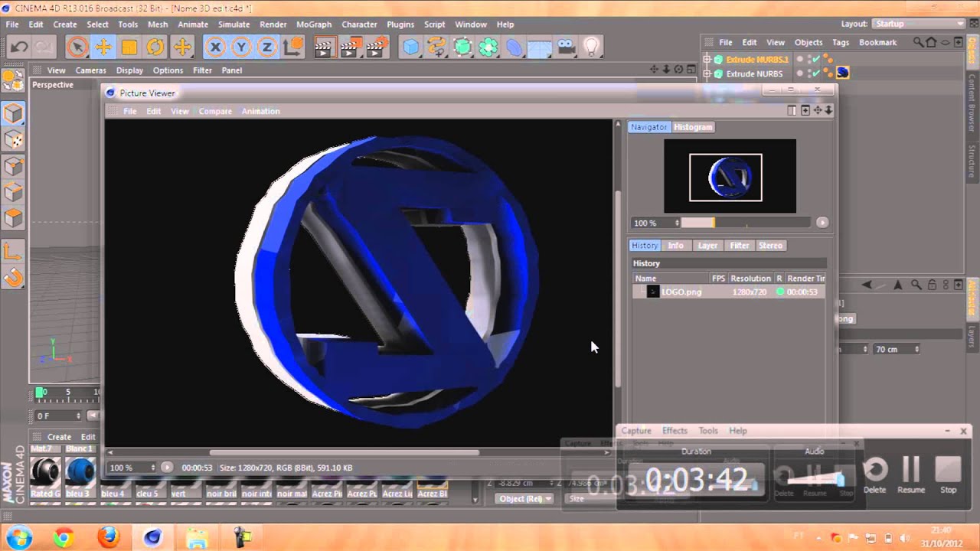Open the Object (Rel) dropdown
This screenshot has width=980, height=551.
tap(524, 498)
